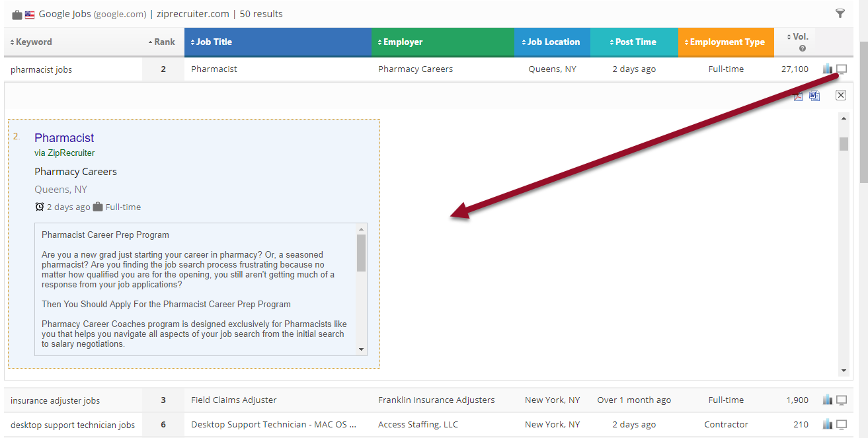Image resolution: width=868 pixels, height=438 pixels.
Task: Click Desktop Support Technician - MAC OS title
Action: [274, 424]
